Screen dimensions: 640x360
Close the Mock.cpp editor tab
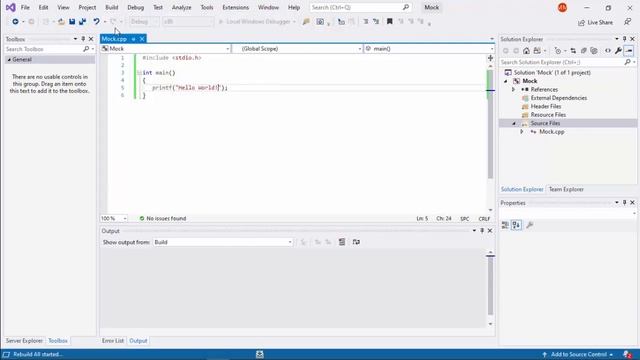[142, 39]
